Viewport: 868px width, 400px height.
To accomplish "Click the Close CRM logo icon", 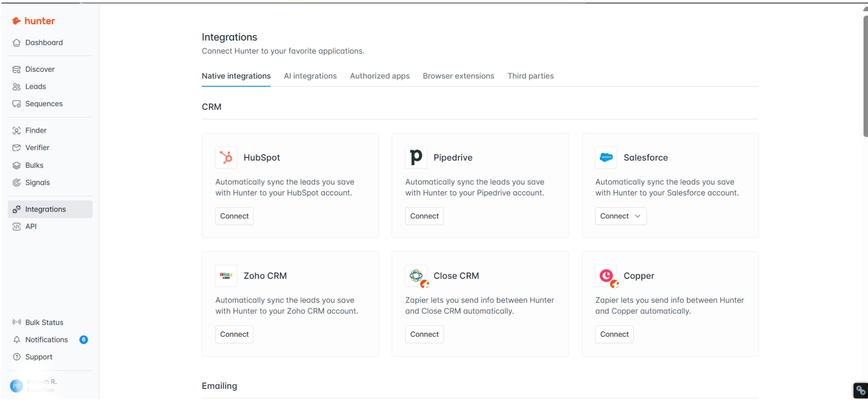I will pyautogui.click(x=416, y=276).
